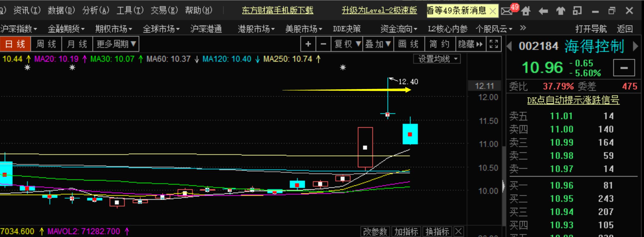Go to previous stock with left triangle
Viewport: 644px width, 237px height.
[509, 47]
